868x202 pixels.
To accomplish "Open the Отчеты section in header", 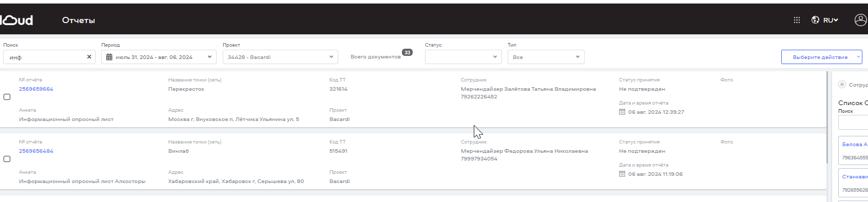I will pyautogui.click(x=79, y=20).
